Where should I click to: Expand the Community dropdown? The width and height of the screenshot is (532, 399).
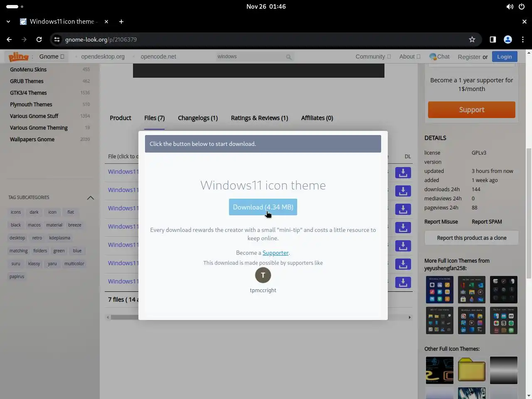(373, 57)
